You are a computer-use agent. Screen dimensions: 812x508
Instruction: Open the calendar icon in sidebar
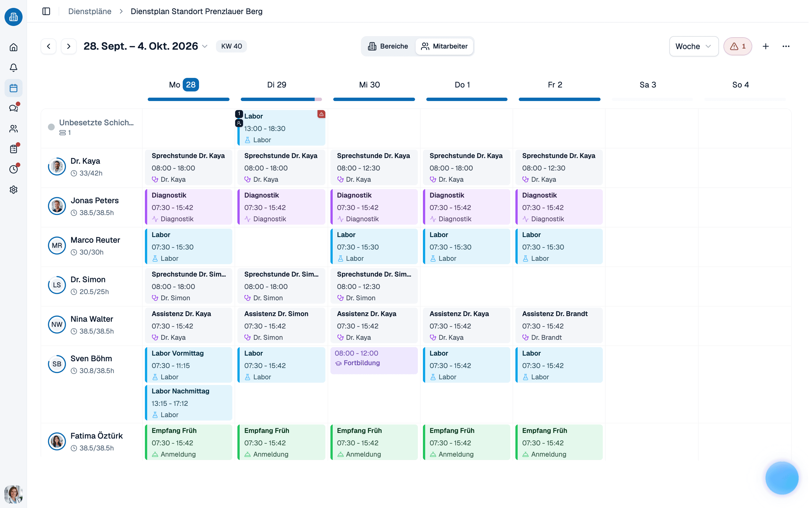[x=14, y=88]
